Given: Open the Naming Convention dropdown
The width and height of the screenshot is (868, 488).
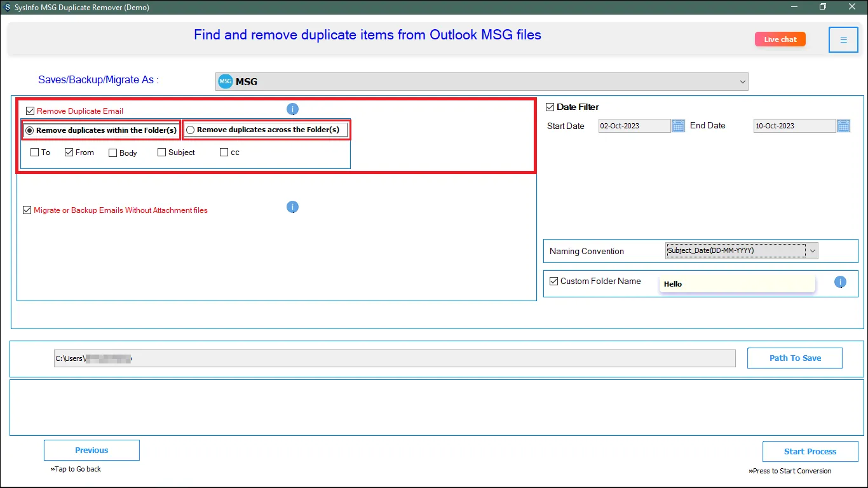Looking at the screenshot, I should (x=811, y=251).
